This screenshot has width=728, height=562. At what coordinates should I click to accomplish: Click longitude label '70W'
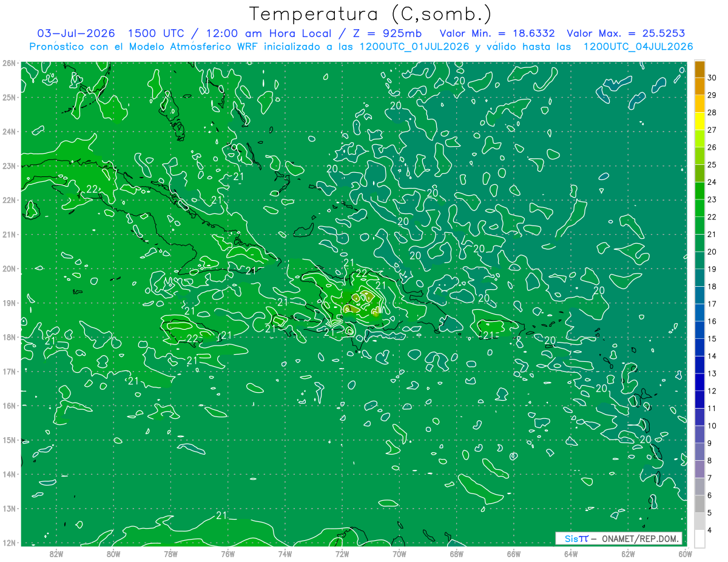[x=399, y=554]
